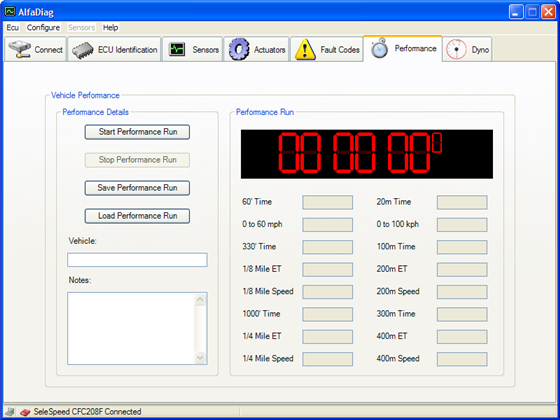Viewport: 560px width, 420px height.
Task: Click the 0 to 60 mph result field
Action: (x=328, y=225)
